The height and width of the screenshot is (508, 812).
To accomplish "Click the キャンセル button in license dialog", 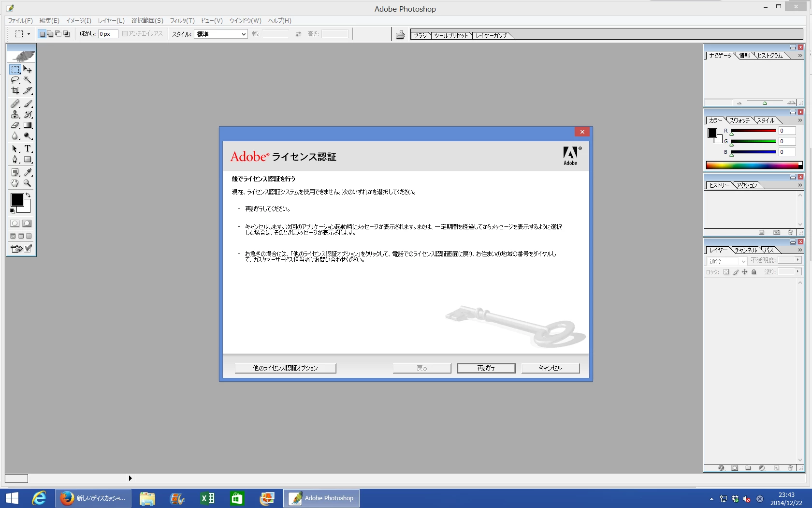I will point(551,368).
